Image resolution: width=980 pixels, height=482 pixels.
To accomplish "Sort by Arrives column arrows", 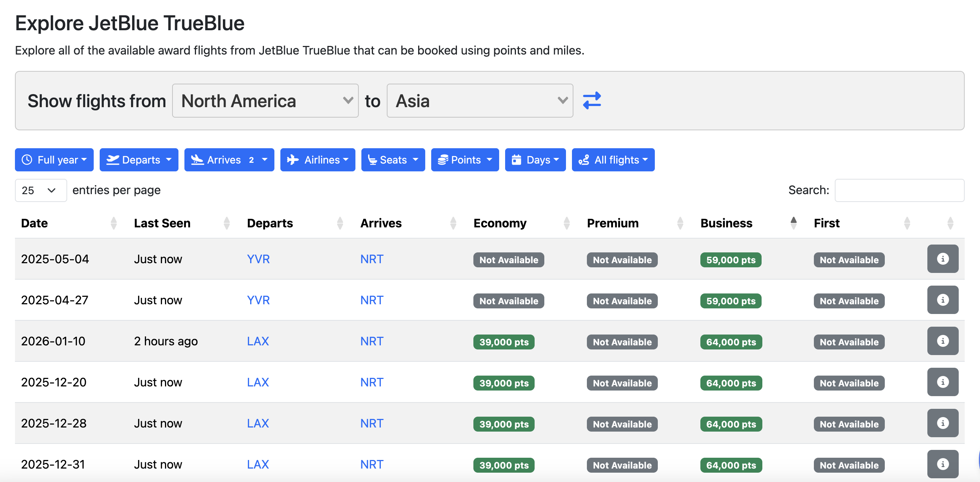I will tap(453, 223).
